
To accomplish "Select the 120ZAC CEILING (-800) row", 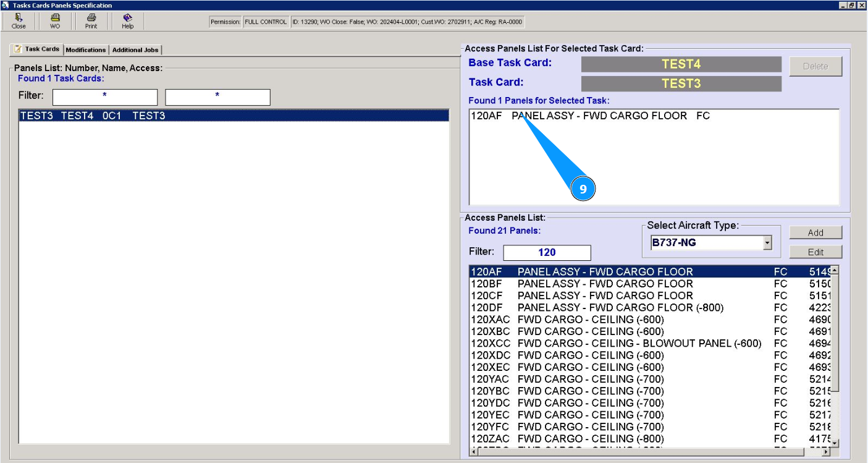I will 650,438.
